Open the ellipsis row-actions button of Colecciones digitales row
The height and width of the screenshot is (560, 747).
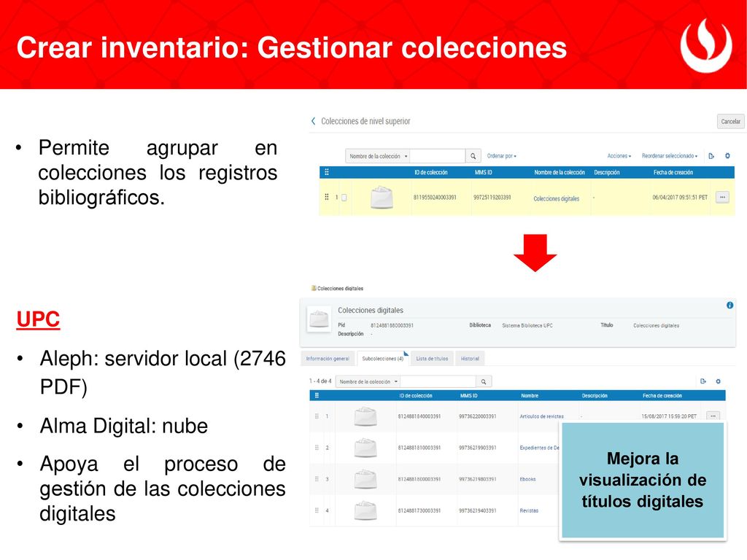coord(722,197)
